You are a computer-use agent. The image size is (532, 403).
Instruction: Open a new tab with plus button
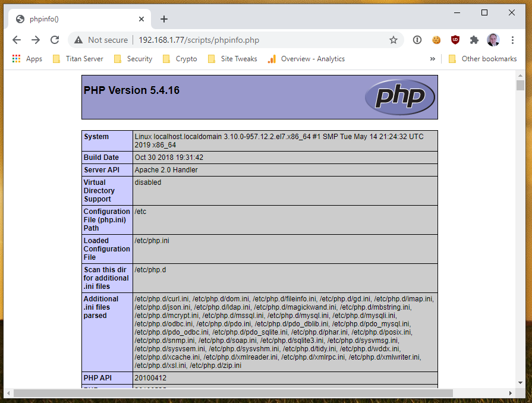tap(164, 19)
